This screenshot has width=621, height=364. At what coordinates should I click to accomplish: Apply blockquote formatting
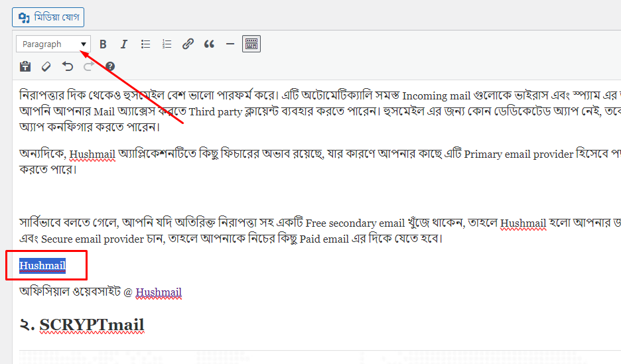point(209,44)
